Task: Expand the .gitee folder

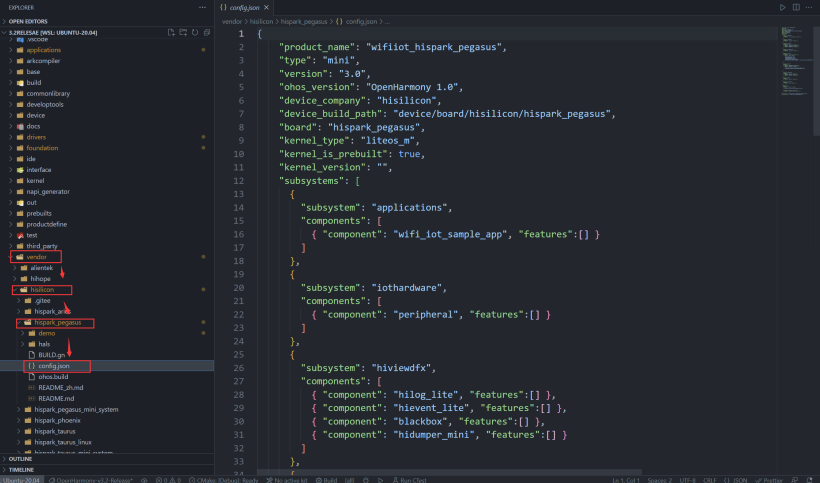Action: 42,301
